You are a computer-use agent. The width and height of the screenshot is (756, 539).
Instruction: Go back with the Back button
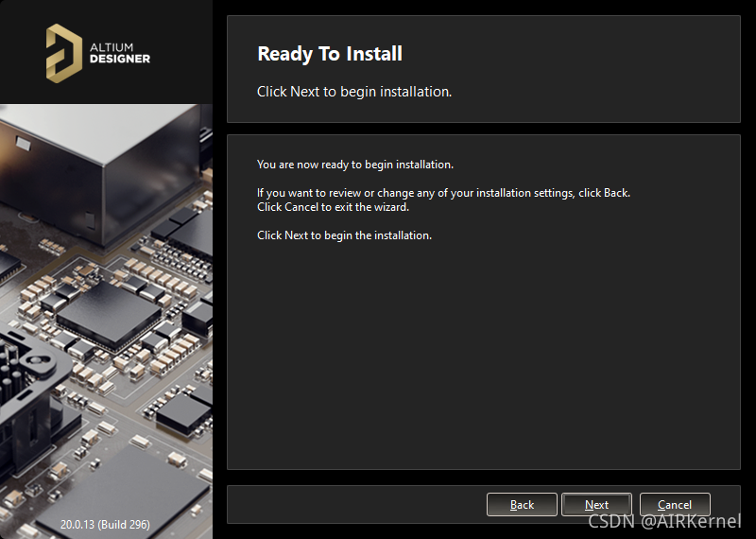[522, 505]
